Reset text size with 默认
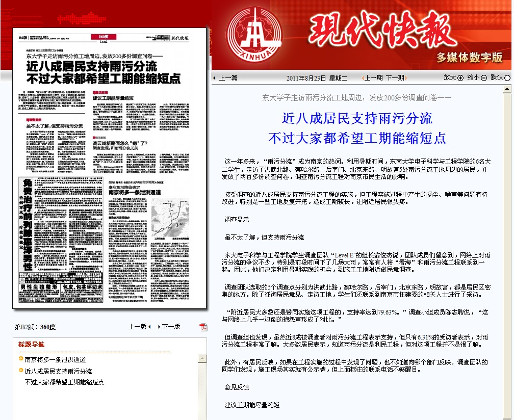Image resolution: width=514 pixels, height=420 pixels. (501, 77)
